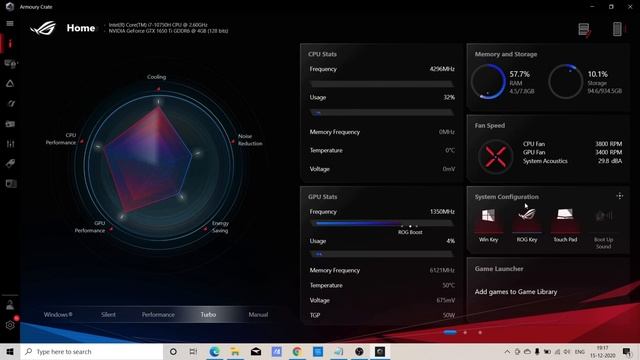Select the Home info icon in sidebar
This screenshot has width=640, height=360.
10,44
